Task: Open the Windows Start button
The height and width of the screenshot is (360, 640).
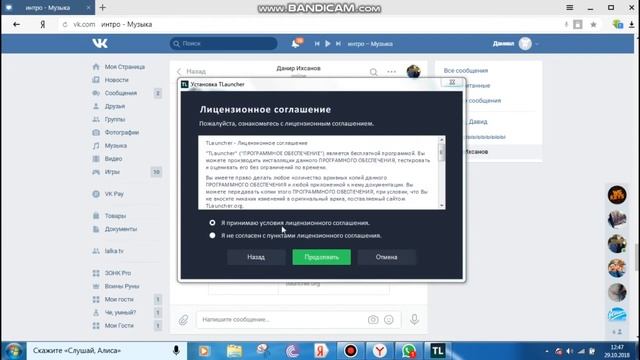Action: [13, 351]
